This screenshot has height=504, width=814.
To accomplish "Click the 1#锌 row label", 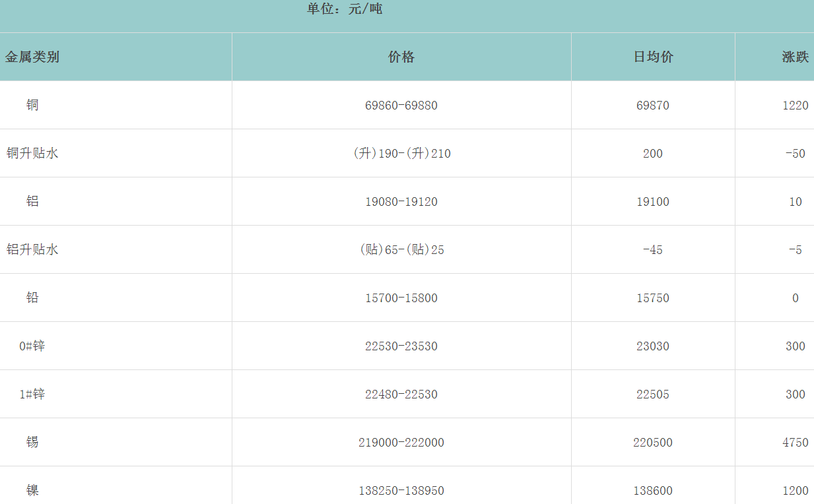I will (x=32, y=394).
